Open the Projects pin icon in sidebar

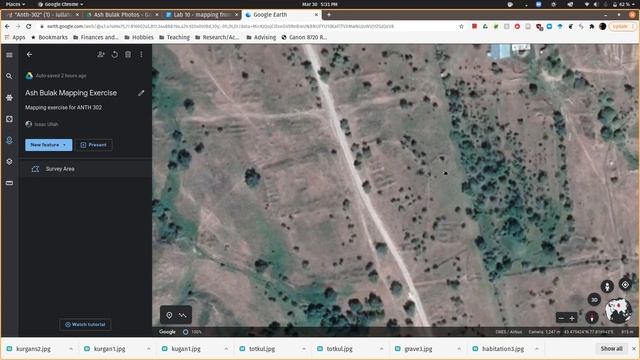[9, 140]
